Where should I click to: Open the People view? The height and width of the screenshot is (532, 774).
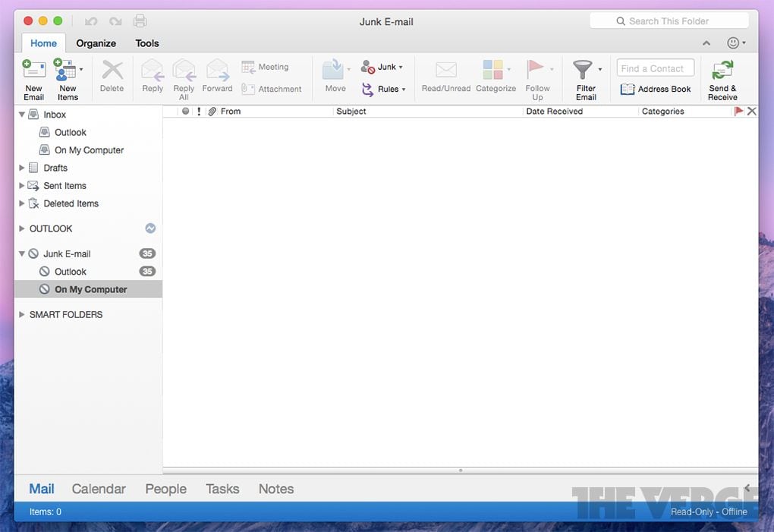click(x=165, y=489)
